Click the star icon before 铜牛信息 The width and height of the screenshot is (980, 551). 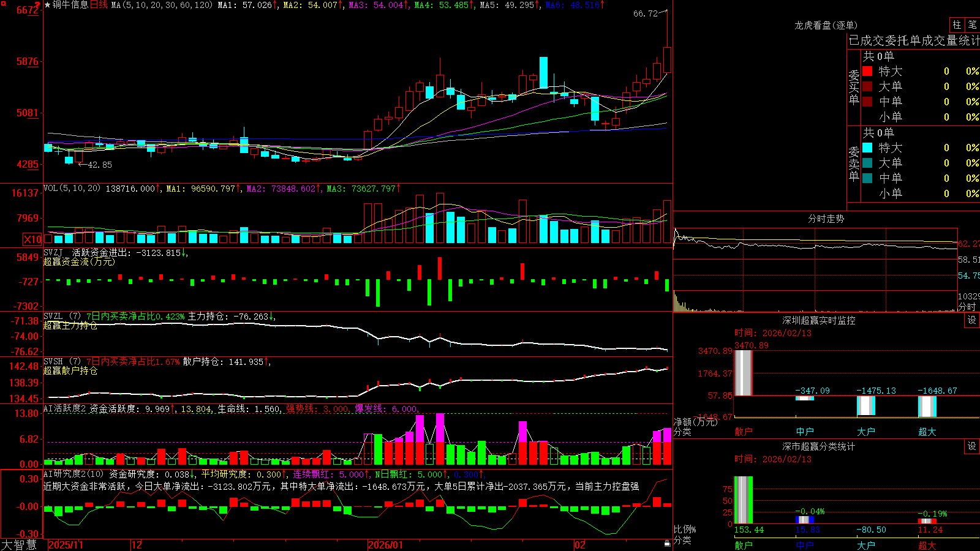click(x=47, y=5)
